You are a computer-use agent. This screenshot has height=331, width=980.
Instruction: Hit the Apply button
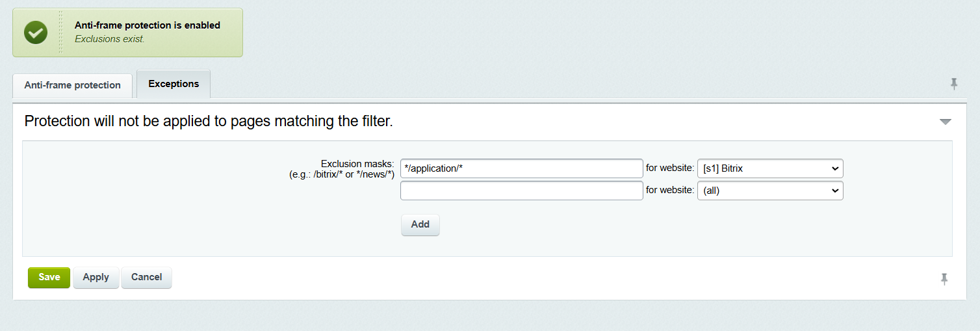(x=96, y=277)
